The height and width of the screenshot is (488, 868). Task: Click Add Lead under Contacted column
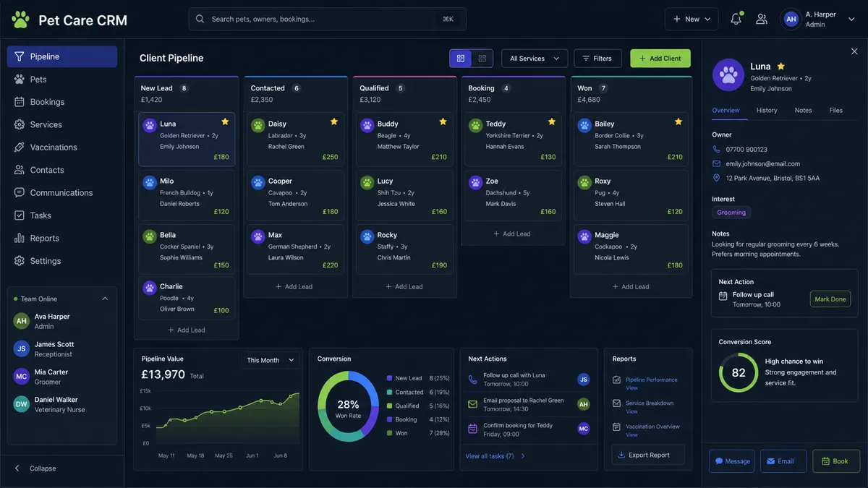coord(294,287)
